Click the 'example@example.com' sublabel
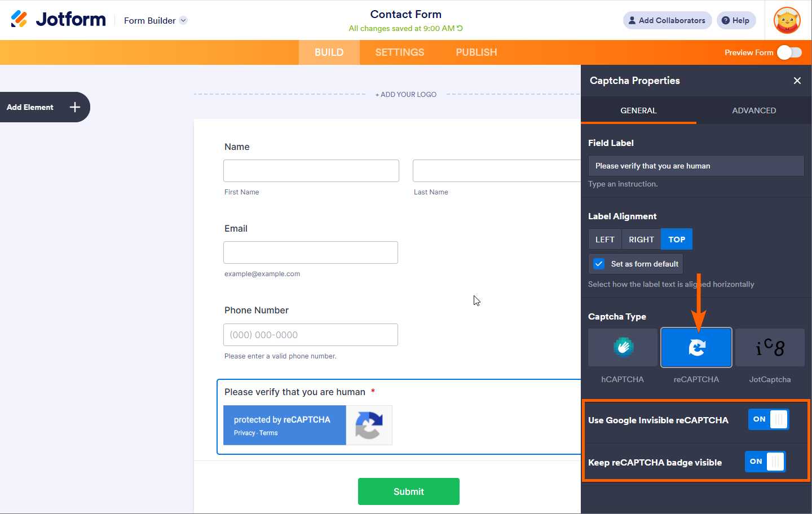The height and width of the screenshot is (514, 812). click(x=262, y=274)
